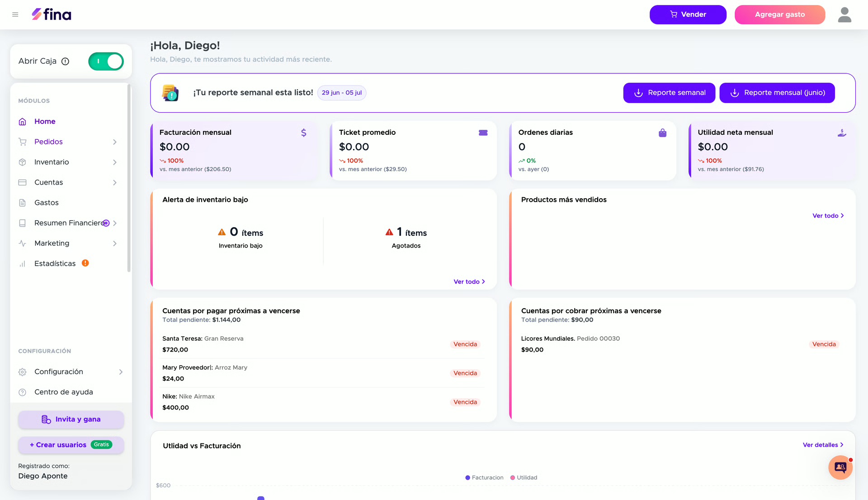Click the orange Estadísticas alert badge

(85, 263)
